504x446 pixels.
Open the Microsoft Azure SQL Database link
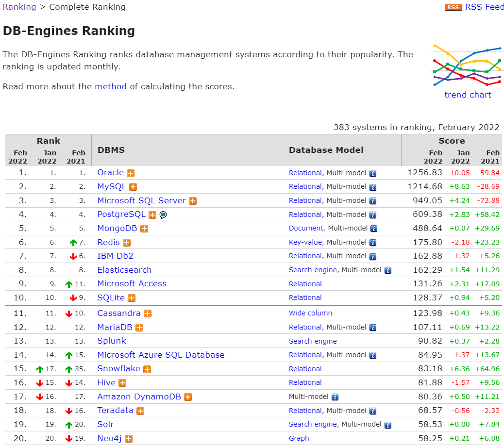pyautogui.click(x=161, y=355)
